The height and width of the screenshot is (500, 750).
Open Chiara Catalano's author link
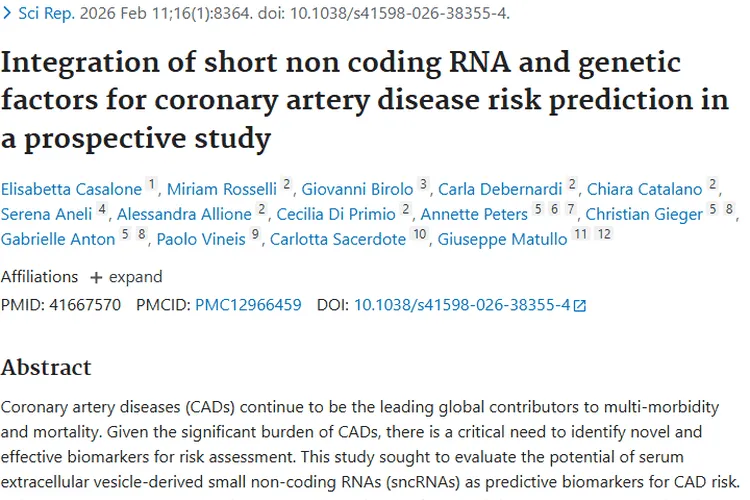tap(644, 189)
